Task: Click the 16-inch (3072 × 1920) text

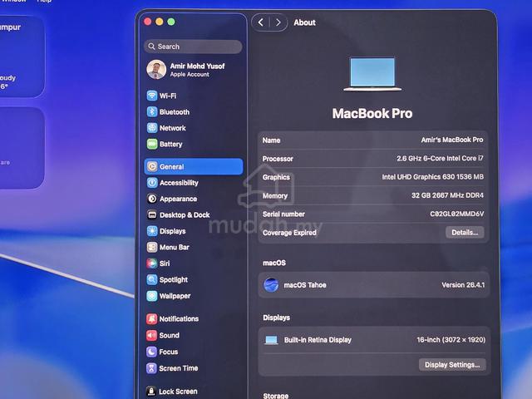Action: click(x=451, y=340)
